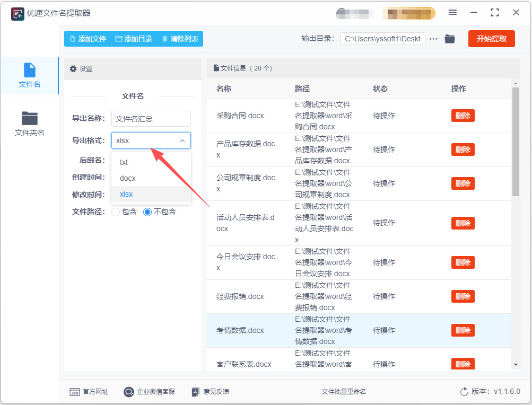Click 待操作 status of 采购合同.docx

[x=383, y=116]
